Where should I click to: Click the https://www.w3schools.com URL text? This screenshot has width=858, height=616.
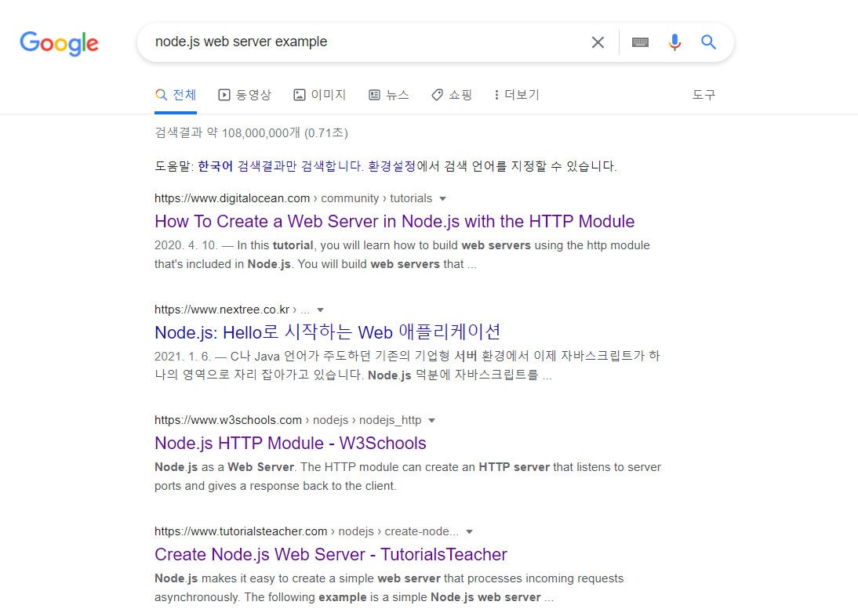[x=228, y=420]
